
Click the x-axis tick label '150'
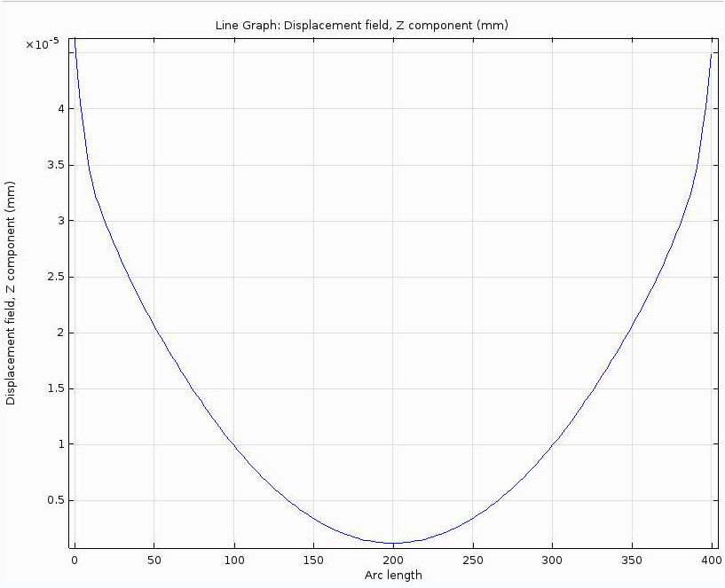click(x=313, y=561)
